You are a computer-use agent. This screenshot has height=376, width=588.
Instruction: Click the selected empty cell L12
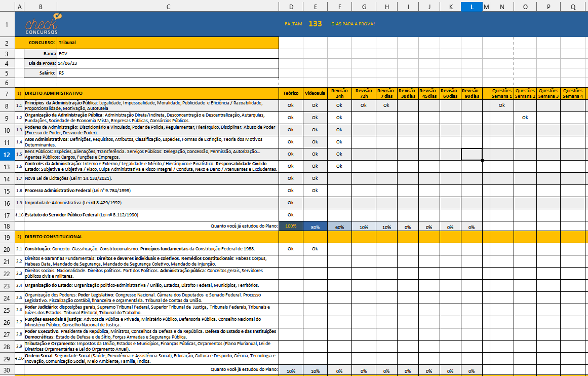point(472,154)
